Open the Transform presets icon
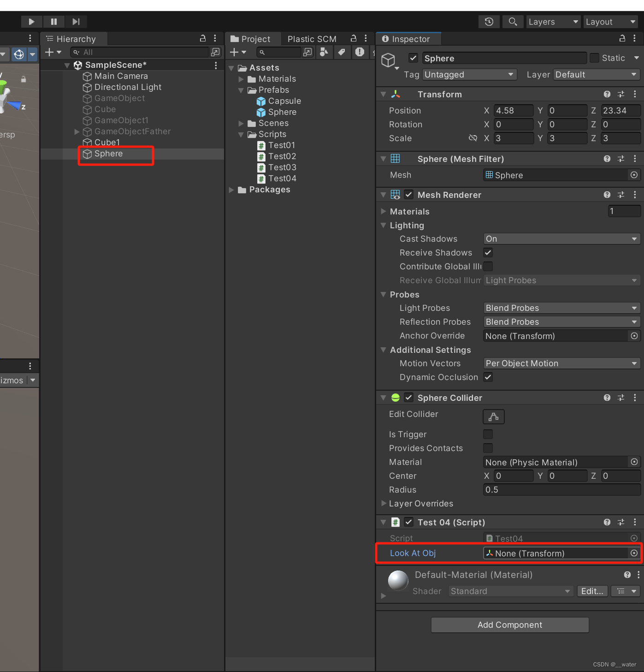This screenshot has height=672, width=644. click(x=621, y=94)
